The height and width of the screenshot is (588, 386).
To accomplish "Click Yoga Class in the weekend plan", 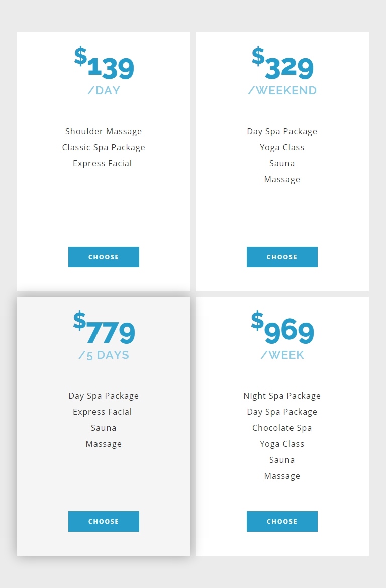I will tap(282, 147).
